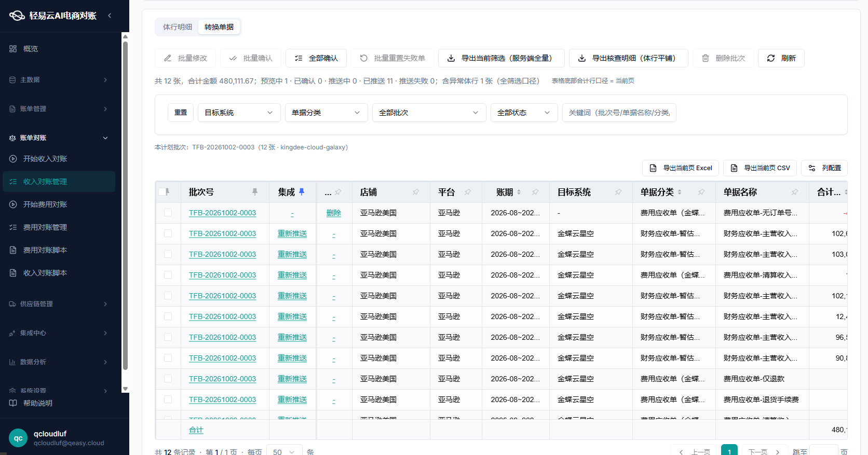Click the 删除 link in the first row
The height and width of the screenshot is (455, 868).
(334, 213)
